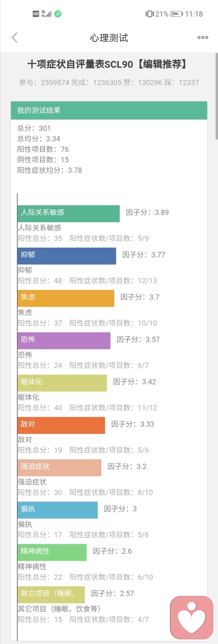Tap the vibrate mode icon
The width and height of the screenshot is (218, 644).
(149, 14)
